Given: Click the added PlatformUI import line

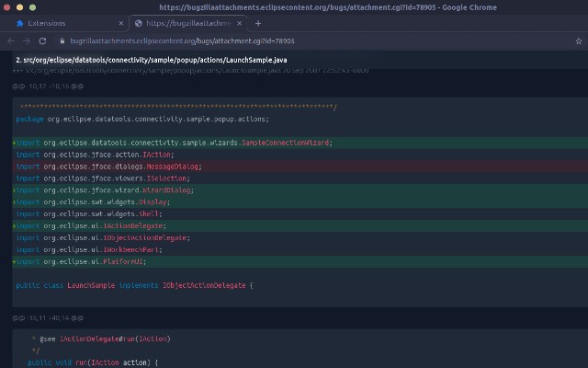Looking at the screenshot, I should click(x=92, y=261).
